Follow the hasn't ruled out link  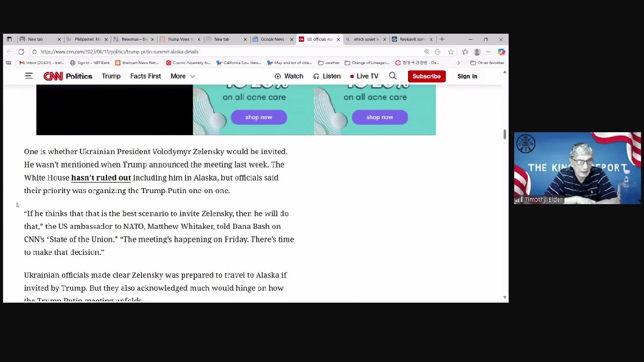(x=101, y=177)
